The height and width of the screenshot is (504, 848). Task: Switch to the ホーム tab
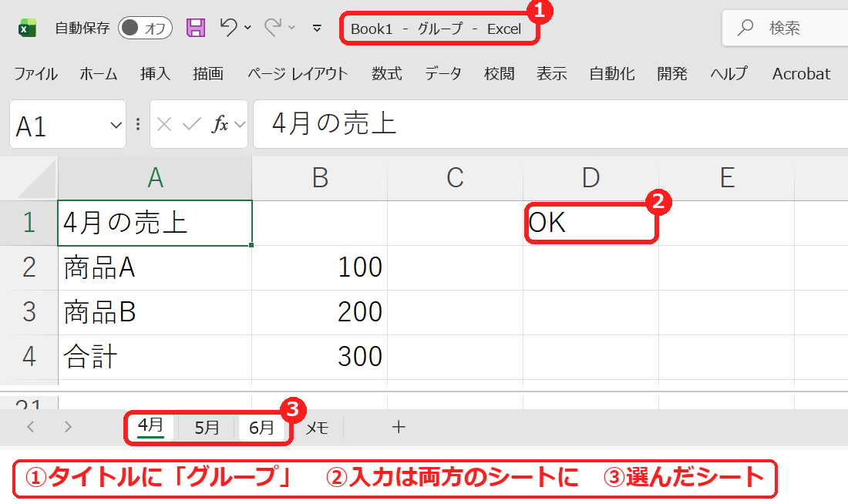pos(99,73)
